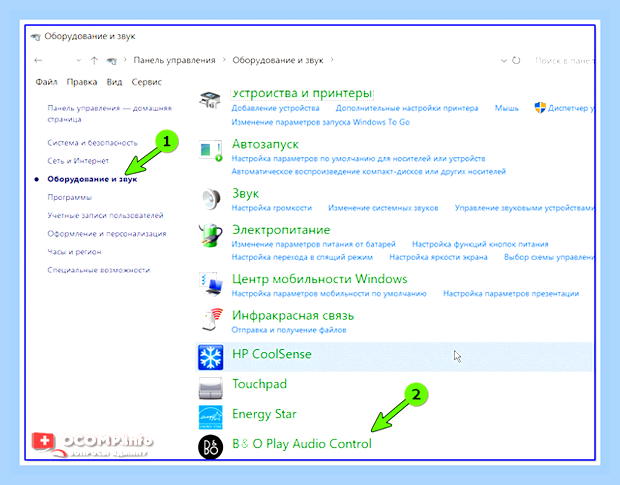Expand chevron before Панель управления breadcrumb

pyautogui.click(x=125, y=60)
